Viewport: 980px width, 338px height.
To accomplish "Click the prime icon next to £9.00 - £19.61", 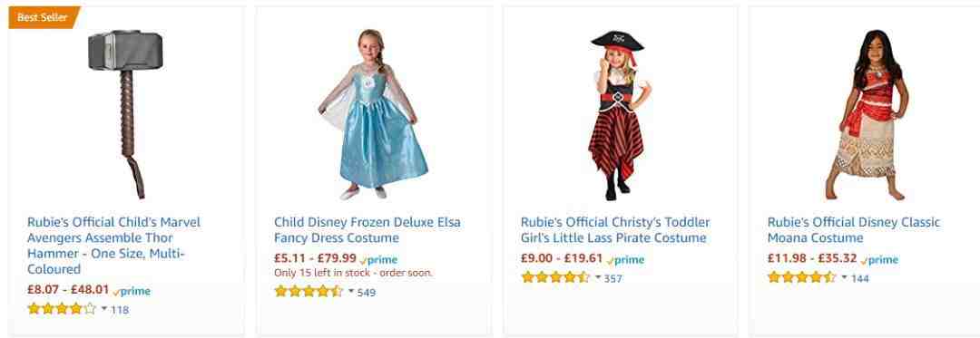I will [x=625, y=259].
